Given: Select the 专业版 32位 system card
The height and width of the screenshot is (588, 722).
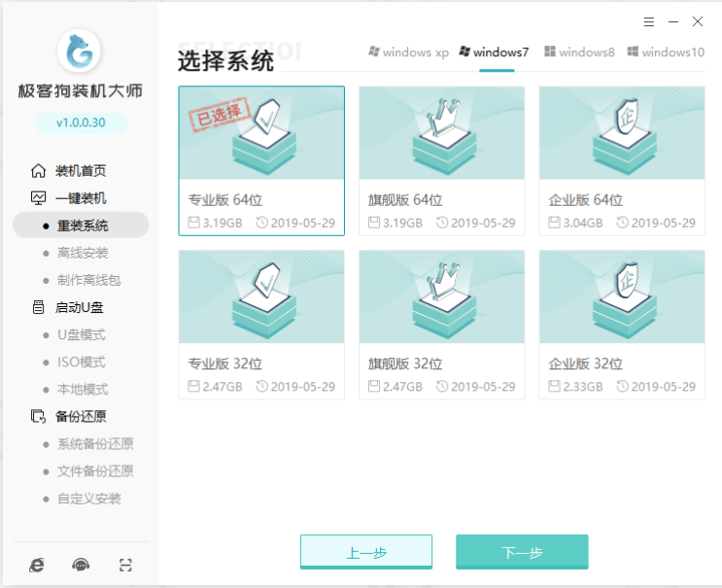Looking at the screenshot, I should tap(261, 324).
